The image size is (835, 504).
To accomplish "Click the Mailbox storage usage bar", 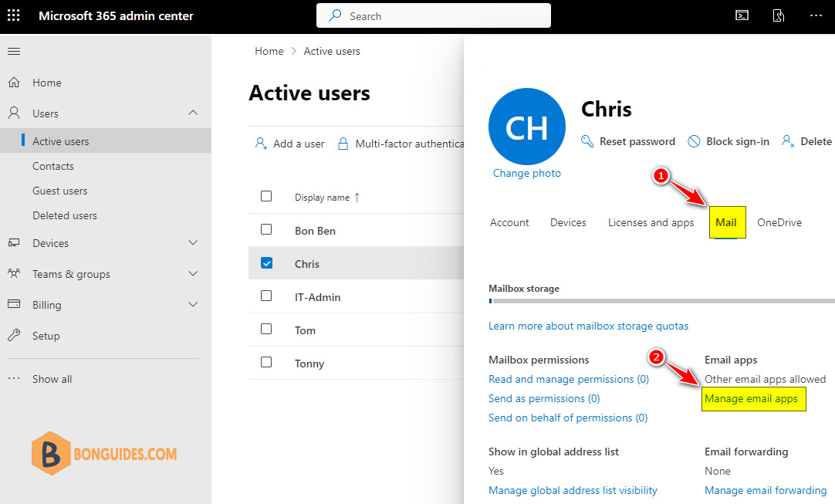I will pos(661,301).
